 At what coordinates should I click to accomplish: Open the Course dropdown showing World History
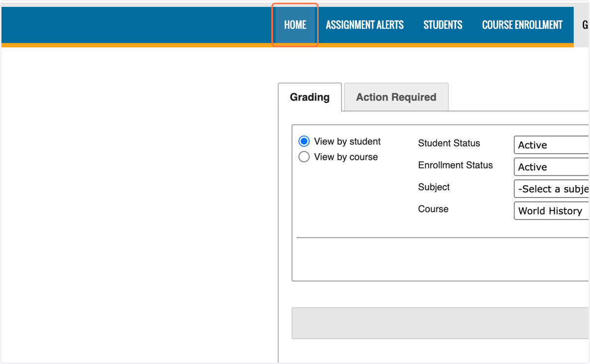[552, 211]
